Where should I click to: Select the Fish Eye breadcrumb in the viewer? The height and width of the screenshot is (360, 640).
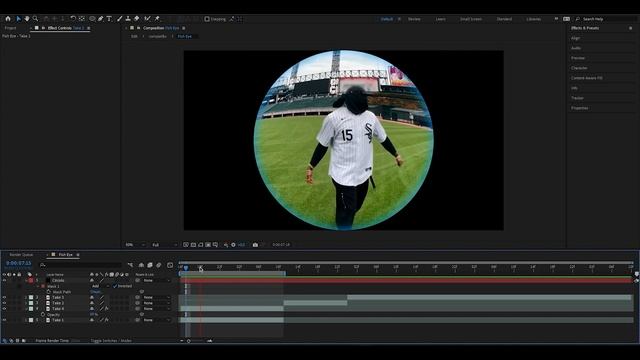point(184,36)
